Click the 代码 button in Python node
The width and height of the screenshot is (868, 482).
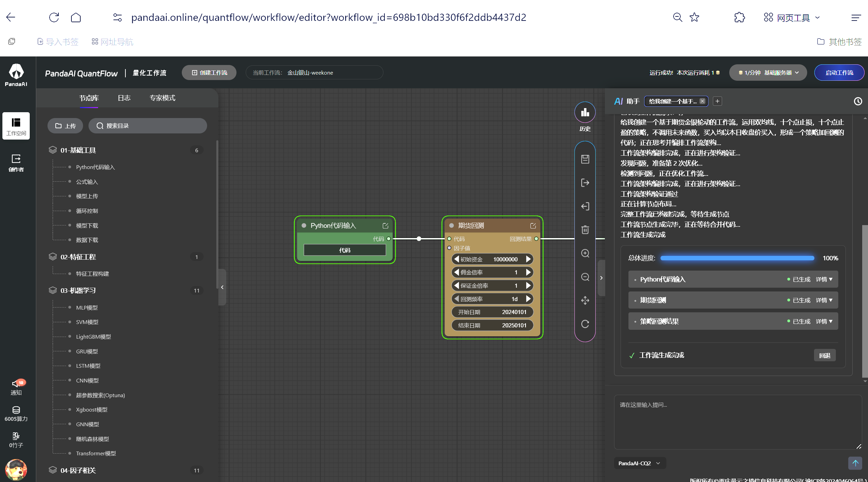tap(345, 250)
